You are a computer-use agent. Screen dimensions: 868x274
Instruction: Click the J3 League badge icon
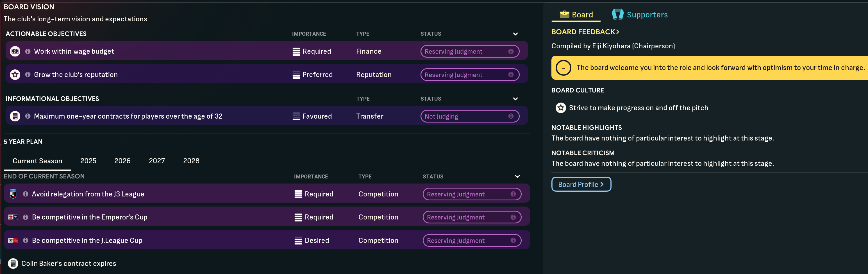pos(13,194)
